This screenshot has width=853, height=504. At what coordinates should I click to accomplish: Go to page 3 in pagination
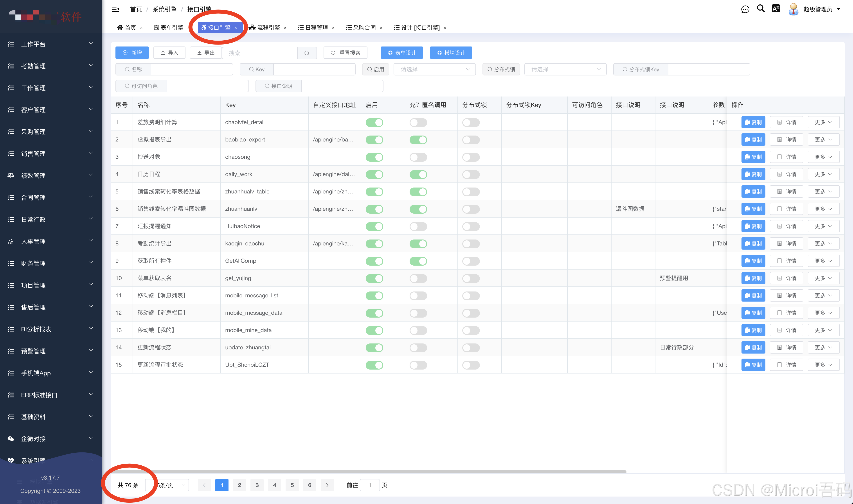point(257,485)
